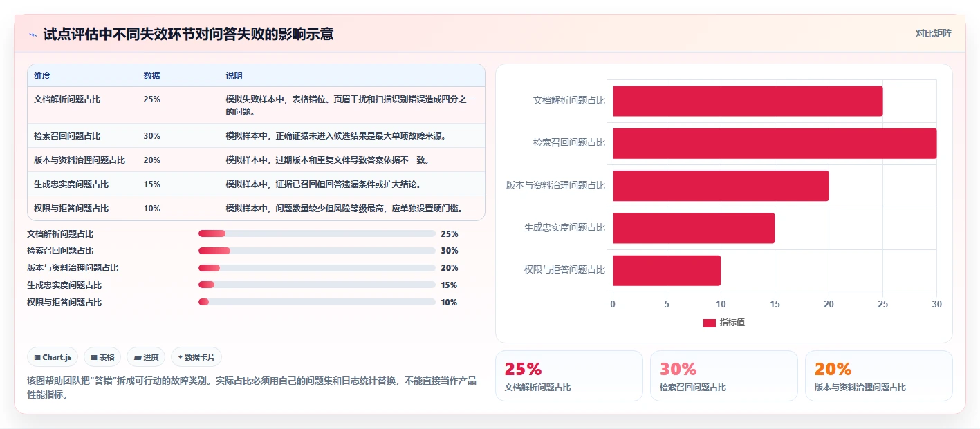This screenshot has height=429, width=980.
Task: Click the x-axis tick label 30
Action: coord(936,304)
